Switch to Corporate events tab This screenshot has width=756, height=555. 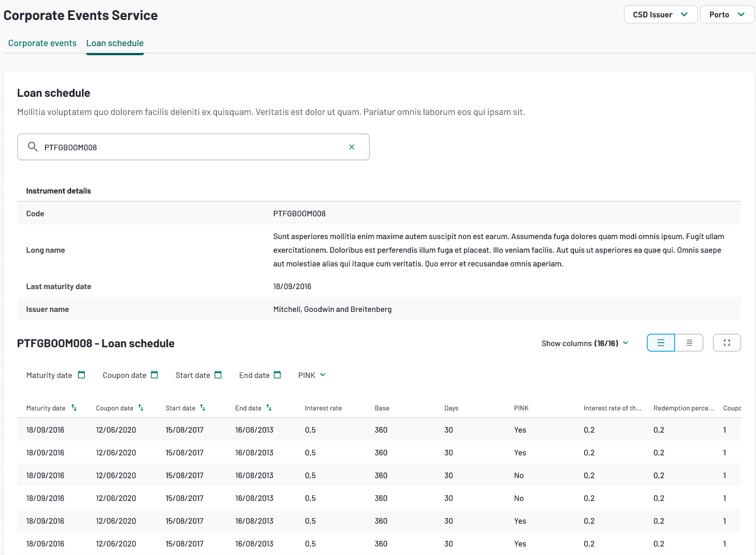[42, 43]
